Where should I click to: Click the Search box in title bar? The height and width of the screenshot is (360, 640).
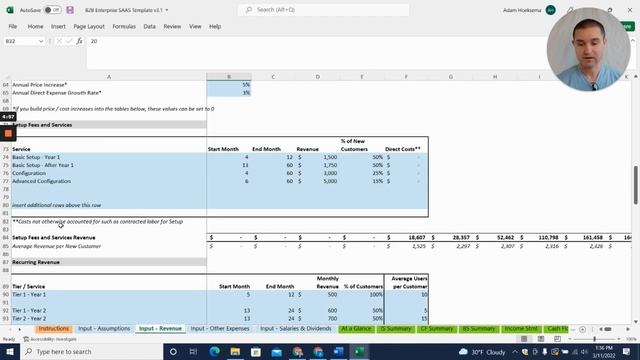point(323,10)
